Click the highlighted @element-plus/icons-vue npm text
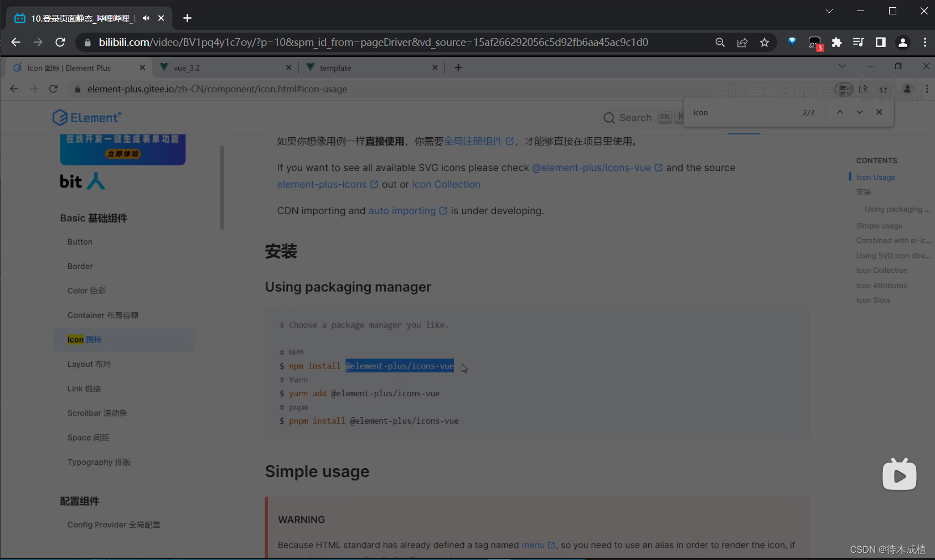This screenshot has width=935, height=560. point(400,366)
